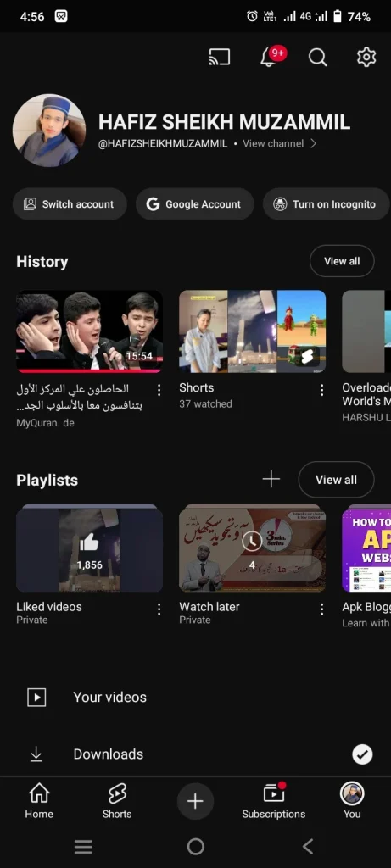The image size is (391, 868).
Task: Tap the Create plus button
Action: (195, 801)
